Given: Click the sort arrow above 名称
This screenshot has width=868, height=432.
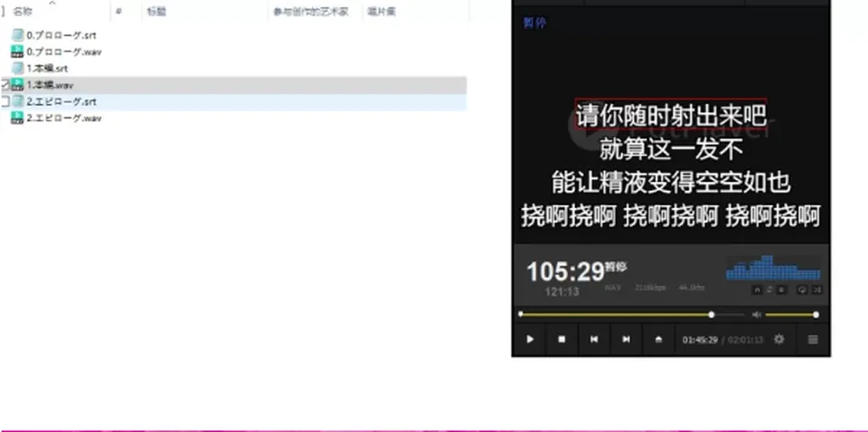Looking at the screenshot, I should 52,3.
